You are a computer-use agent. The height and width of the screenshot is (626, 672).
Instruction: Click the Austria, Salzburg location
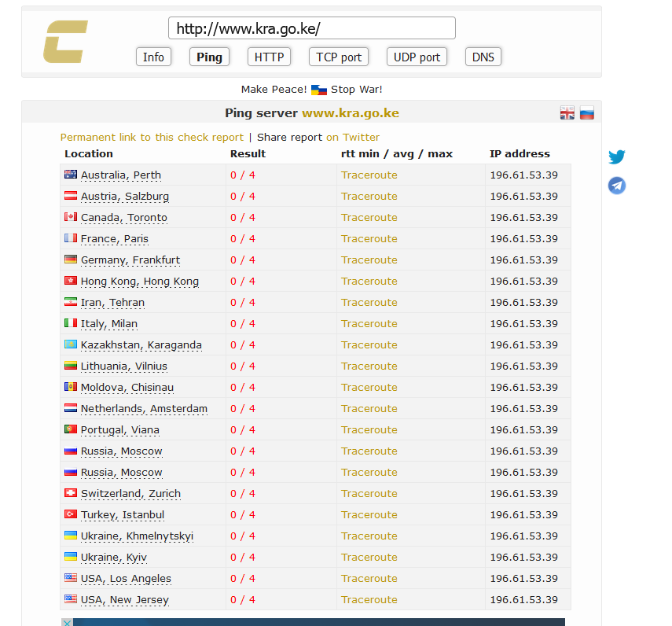(x=125, y=197)
